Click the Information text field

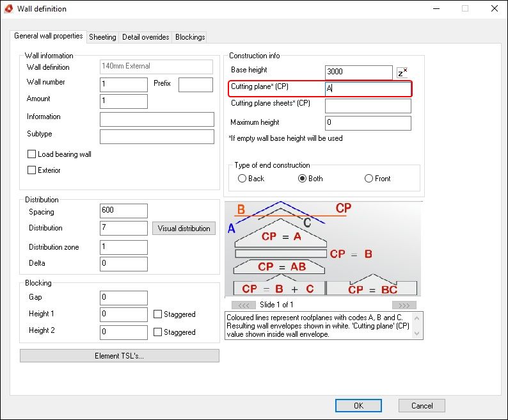coord(157,119)
